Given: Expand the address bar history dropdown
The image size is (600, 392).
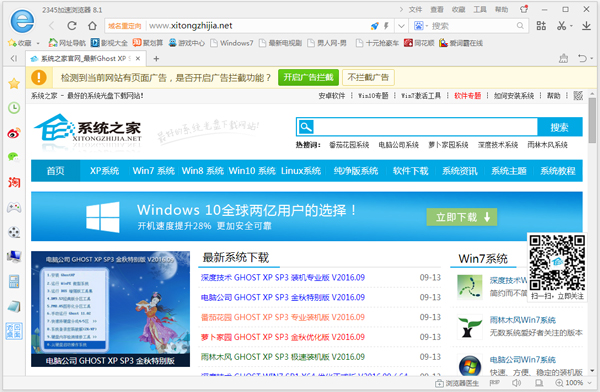Looking at the screenshot, I should [x=401, y=26].
